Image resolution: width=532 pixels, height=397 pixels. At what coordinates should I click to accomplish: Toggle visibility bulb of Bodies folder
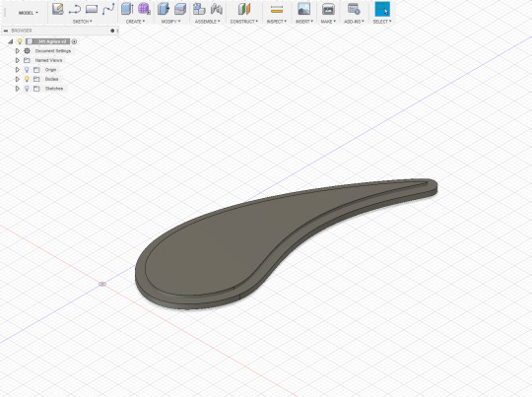(27, 79)
